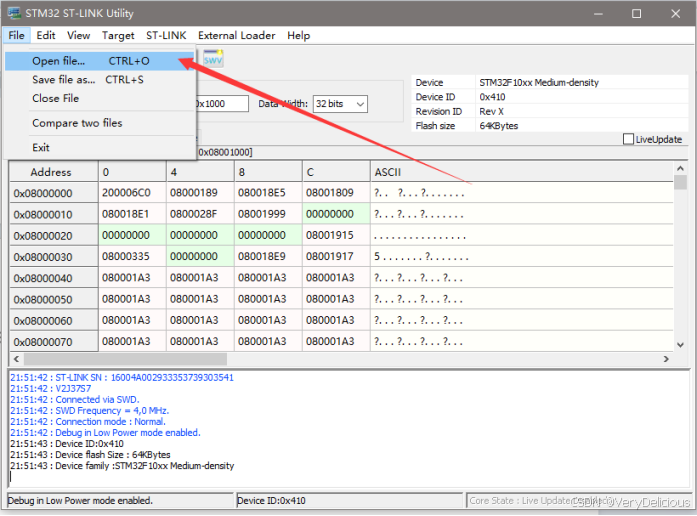The width and height of the screenshot is (697, 516).
Task: Select address row 0x08000060
Action: pyautogui.click(x=54, y=321)
